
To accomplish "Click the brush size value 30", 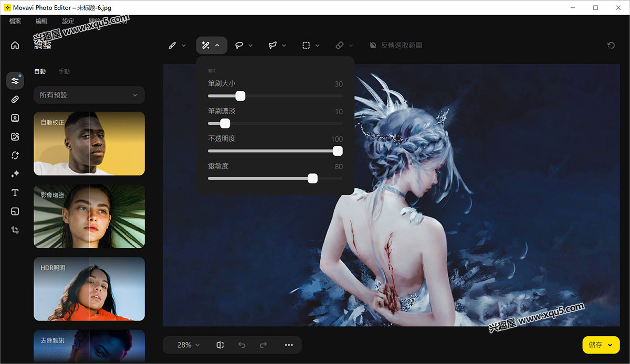I will tap(339, 84).
